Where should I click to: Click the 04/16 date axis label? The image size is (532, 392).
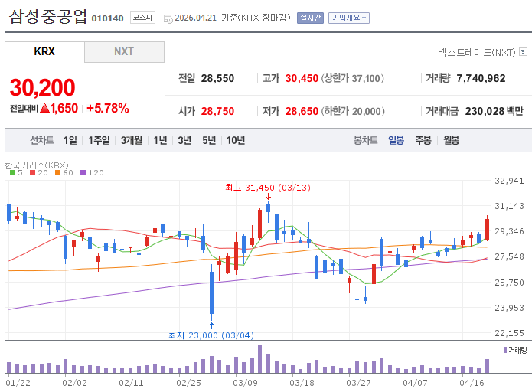pyautogui.click(x=472, y=383)
